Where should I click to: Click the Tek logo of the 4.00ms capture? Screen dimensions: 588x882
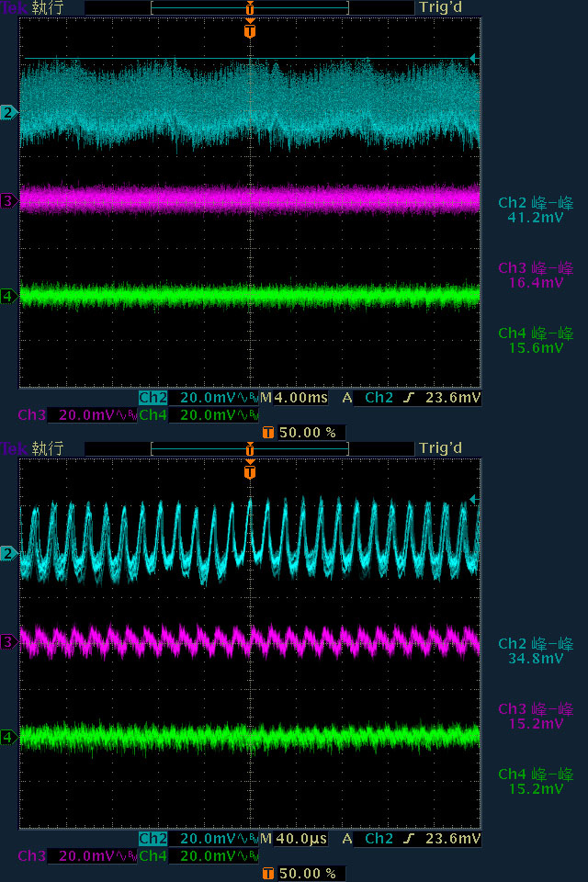[x=14, y=8]
